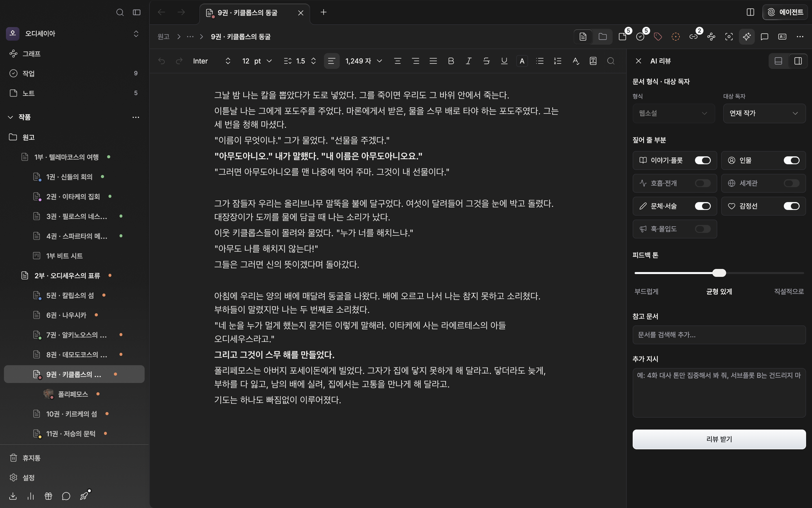The height and width of the screenshot is (508, 812).
Task: Click the text highlight A icon
Action: (x=522, y=61)
